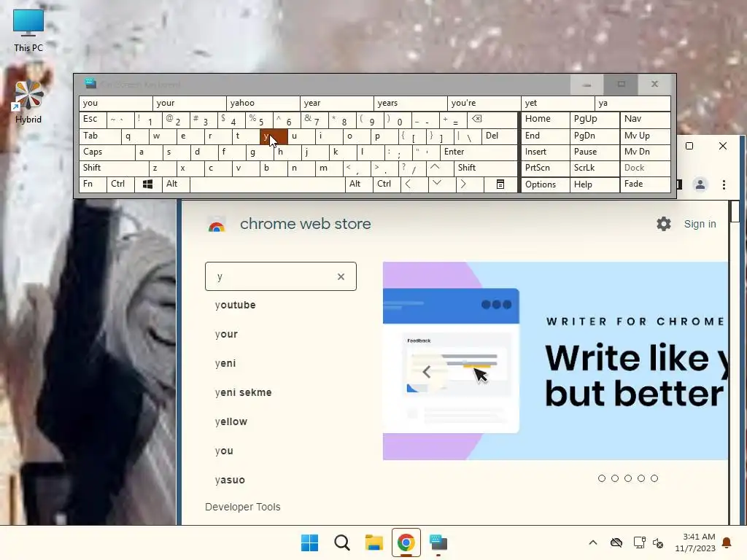Launch File Explorer from taskbar
This screenshot has height=560, width=747.
(374, 542)
